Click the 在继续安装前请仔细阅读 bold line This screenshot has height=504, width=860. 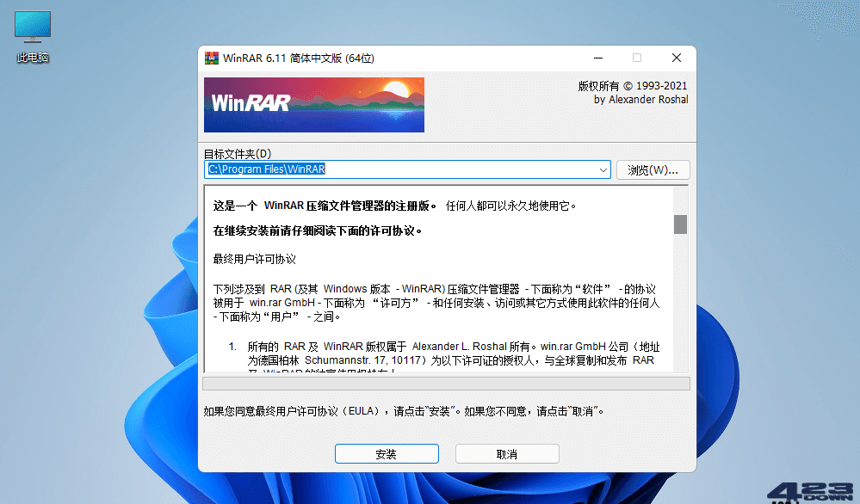(x=318, y=231)
